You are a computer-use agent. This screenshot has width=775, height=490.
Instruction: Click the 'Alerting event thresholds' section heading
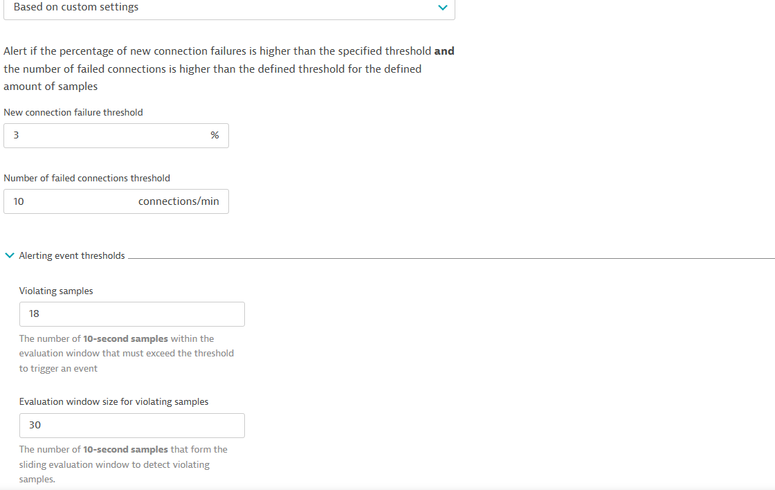[72, 256]
